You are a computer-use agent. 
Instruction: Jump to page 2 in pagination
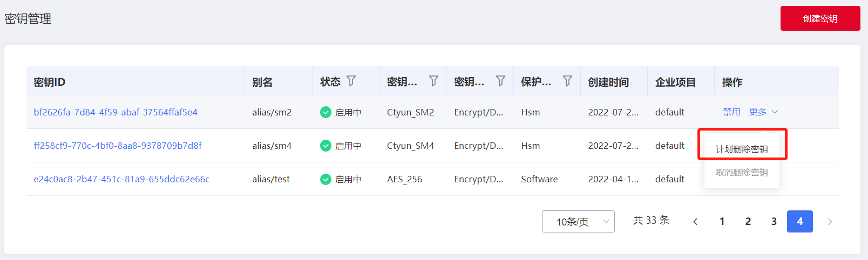click(748, 222)
